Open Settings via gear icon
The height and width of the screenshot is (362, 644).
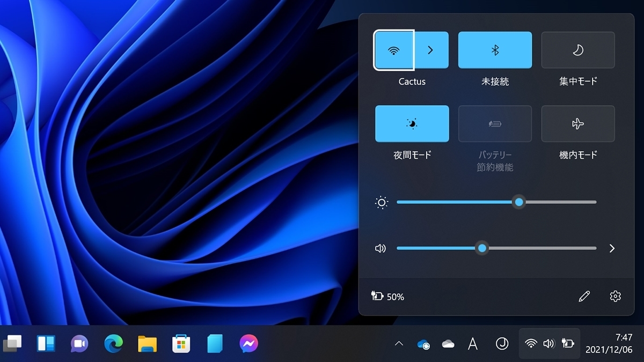[x=616, y=296]
